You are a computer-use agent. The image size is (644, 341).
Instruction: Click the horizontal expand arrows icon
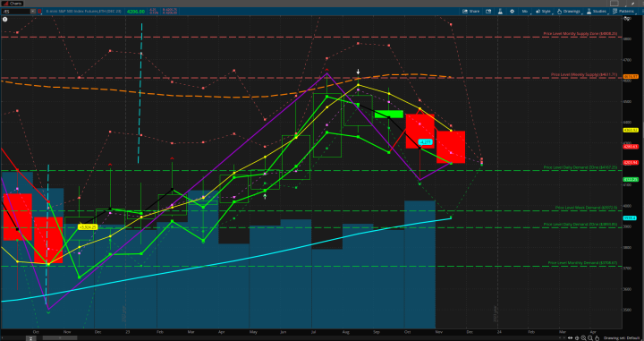[570, 337]
